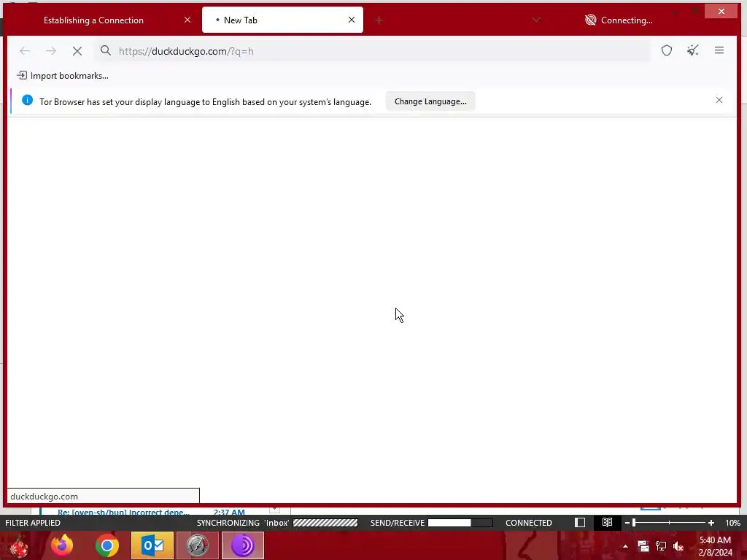This screenshot has width=747, height=560.
Task: Click the New Identity broom icon
Action: tap(693, 50)
